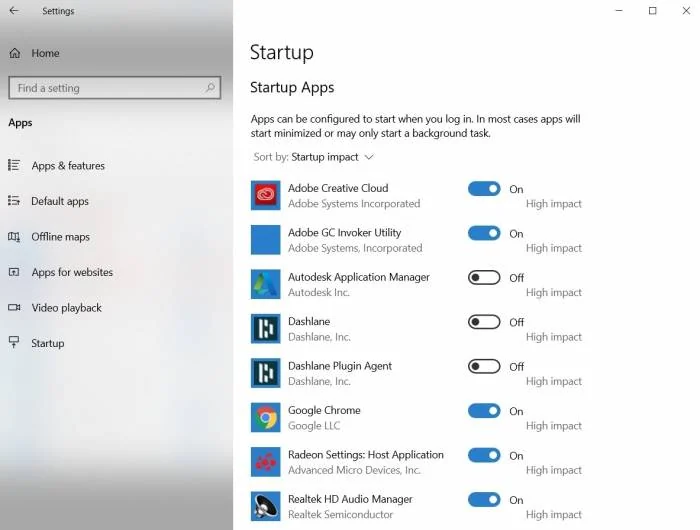Click Google LLC publisher text
Viewport: 700px width, 530px height.
[x=314, y=426]
